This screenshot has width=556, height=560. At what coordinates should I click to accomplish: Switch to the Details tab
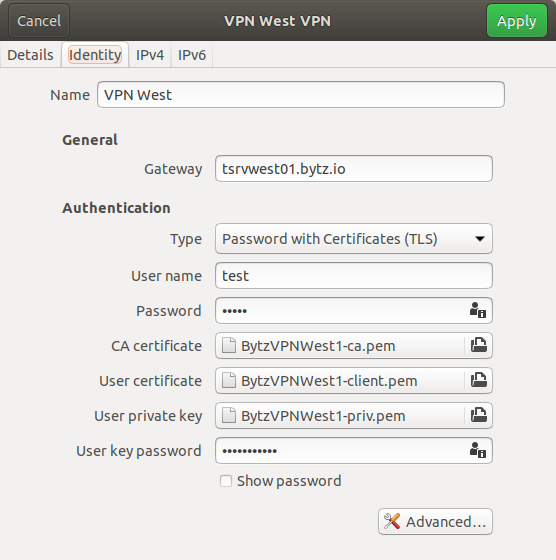click(x=30, y=55)
